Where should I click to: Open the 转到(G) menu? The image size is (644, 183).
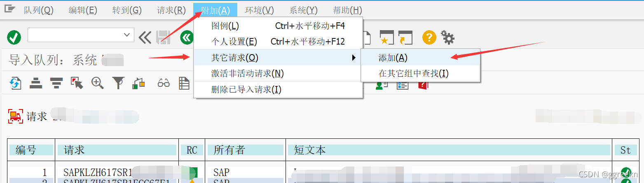pos(127,10)
